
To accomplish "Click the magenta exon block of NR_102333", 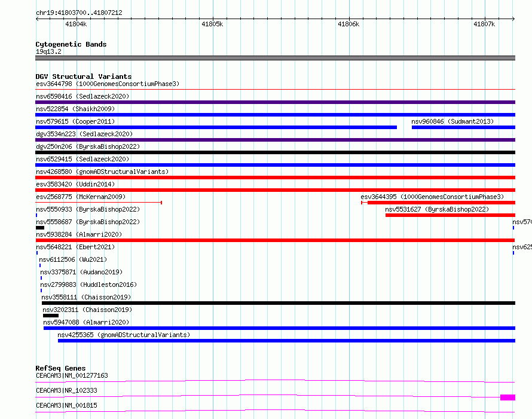I will point(508,397).
